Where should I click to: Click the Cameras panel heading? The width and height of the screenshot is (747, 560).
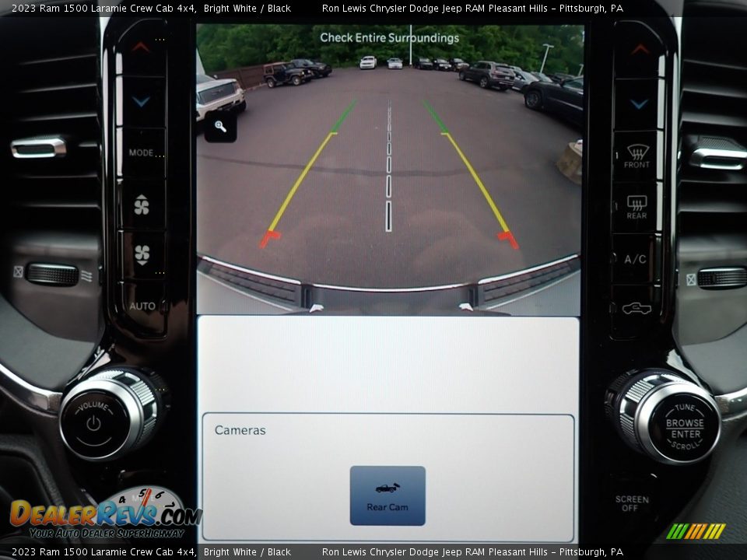[x=240, y=430]
